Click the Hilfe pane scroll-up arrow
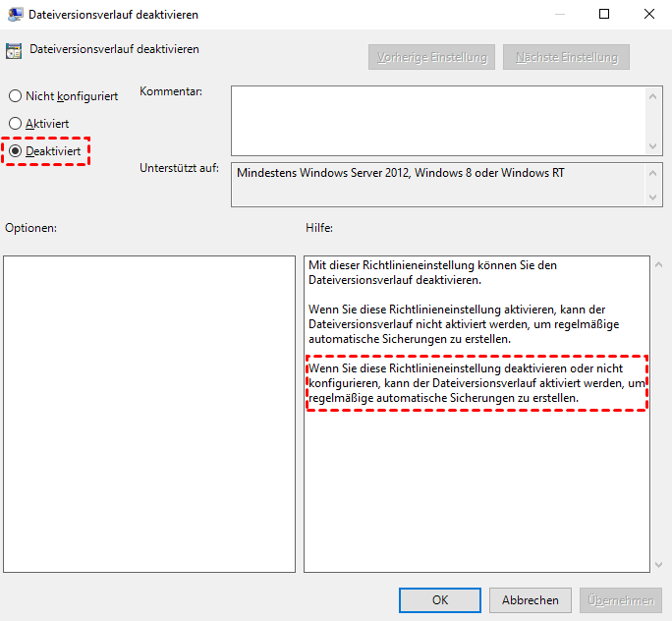This screenshot has width=672, height=621. pyautogui.click(x=657, y=265)
